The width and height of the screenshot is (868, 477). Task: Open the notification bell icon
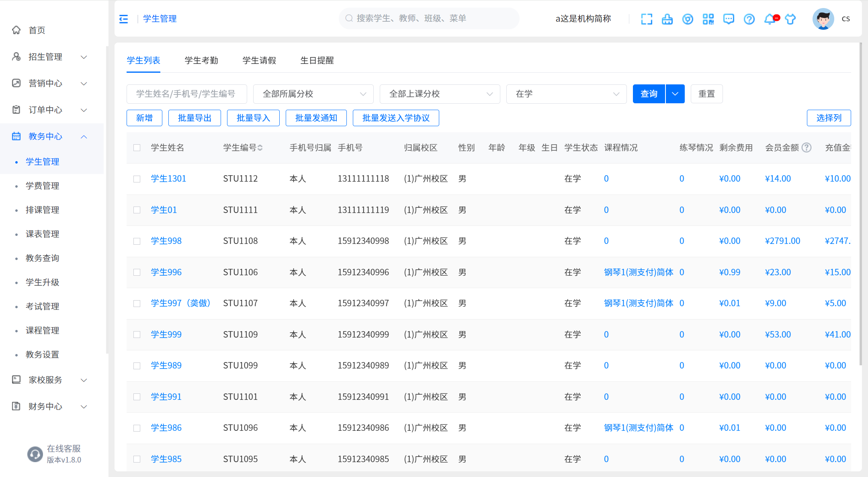770,19
